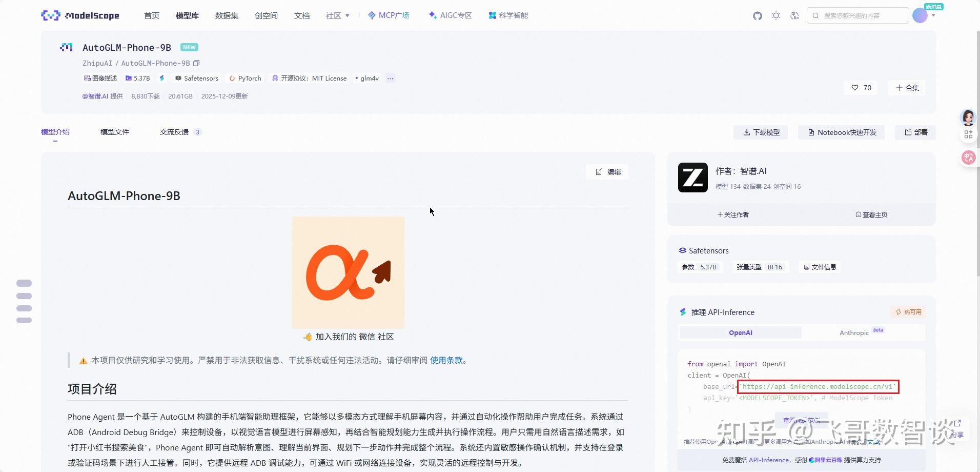This screenshot has height=472, width=980.
Task: Click the lightning inference tag icon
Action: click(x=162, y=78)
